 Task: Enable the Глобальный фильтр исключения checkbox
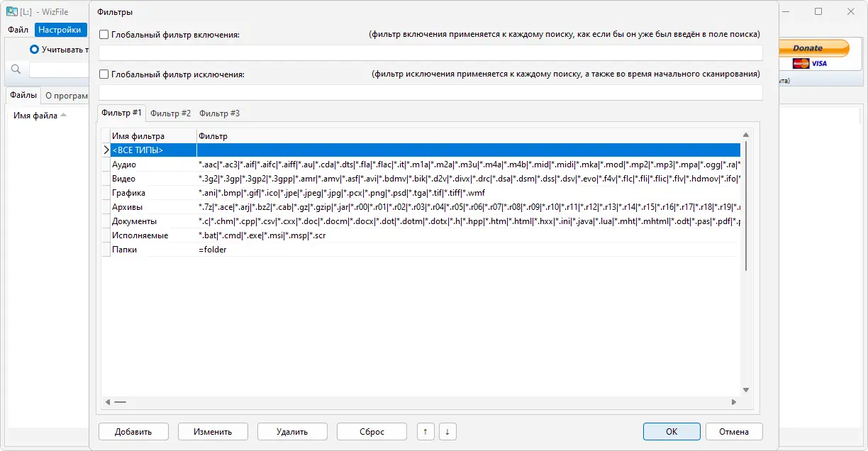104,74
